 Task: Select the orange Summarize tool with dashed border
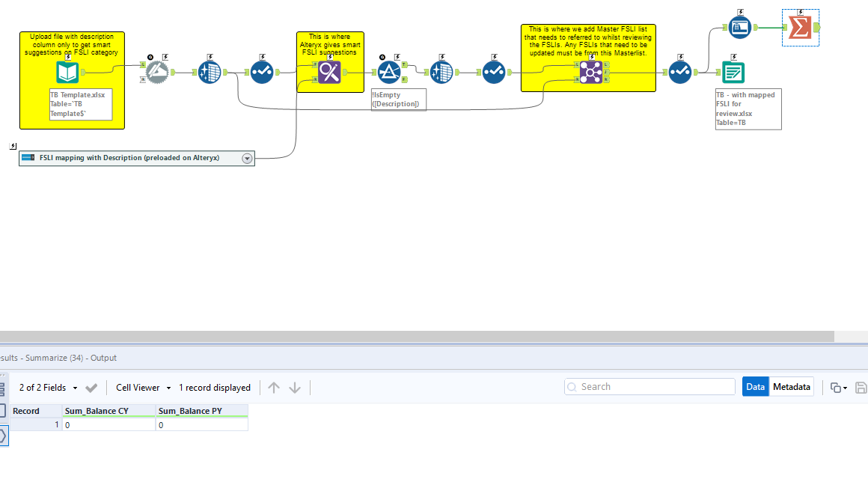coord(801,26)
